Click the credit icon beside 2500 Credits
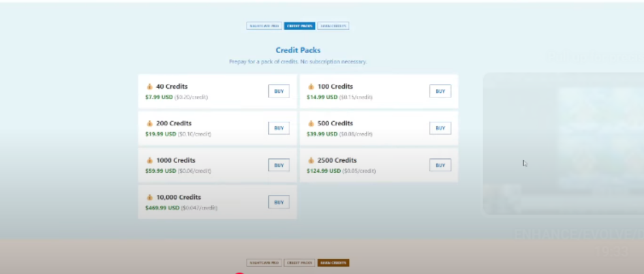644x274 pixels. [311, 161]
